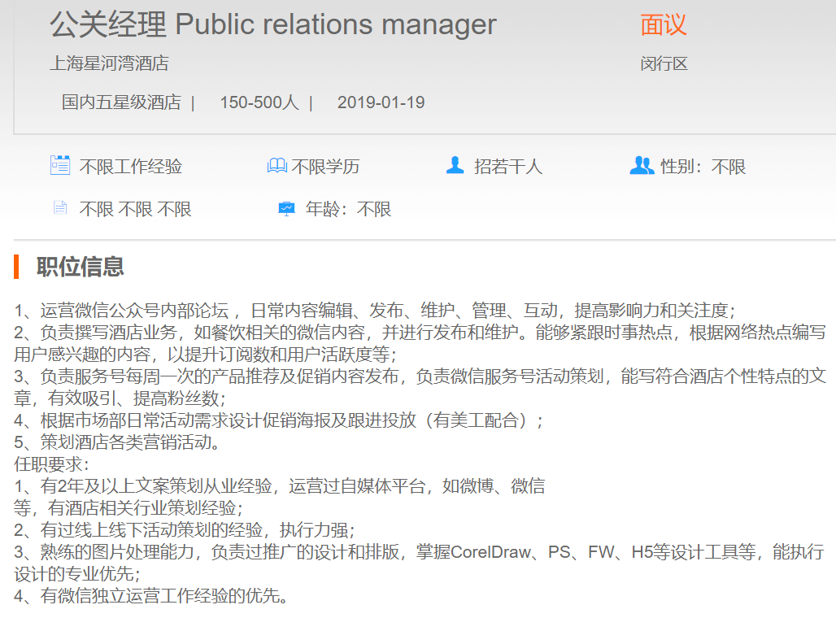Click the open book education icon
Screen dimensions: 836x644
(x=276, y=167)
